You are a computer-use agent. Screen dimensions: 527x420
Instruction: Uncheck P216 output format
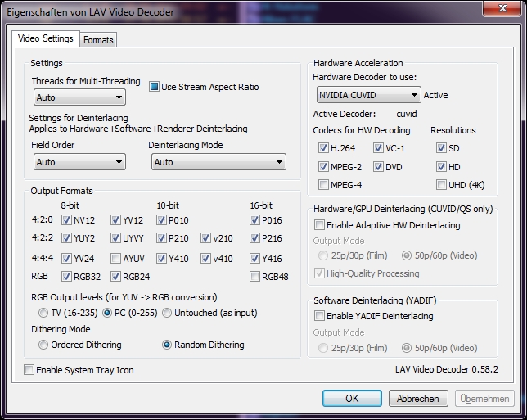point(254,238)
